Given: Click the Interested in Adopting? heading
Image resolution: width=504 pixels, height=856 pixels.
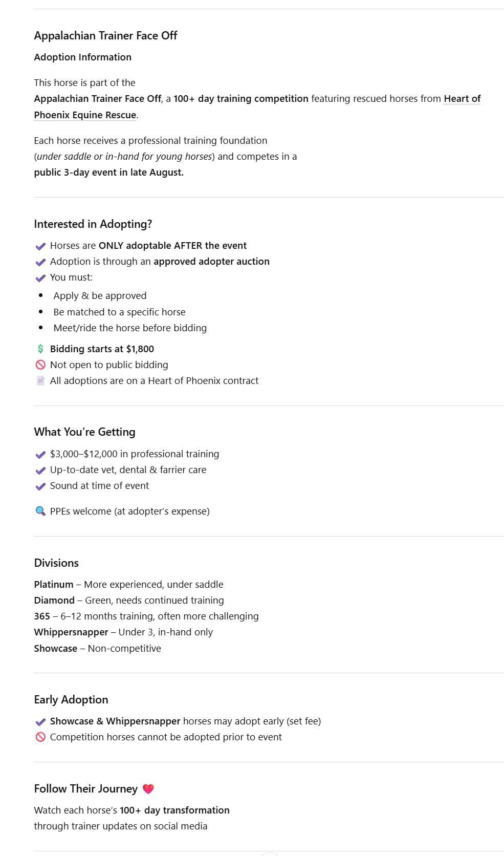Looking at the screenshot, I should 93,224.
